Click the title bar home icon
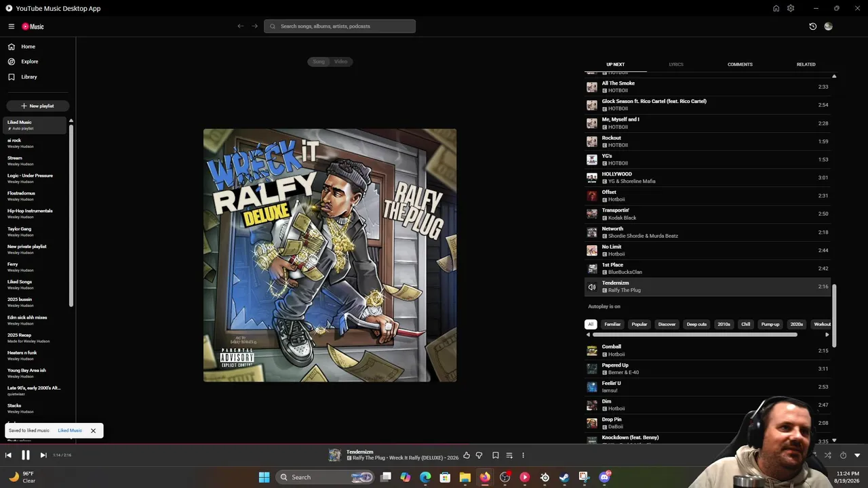Viewport: 868px width, 488px height. [x=776, y=8]
